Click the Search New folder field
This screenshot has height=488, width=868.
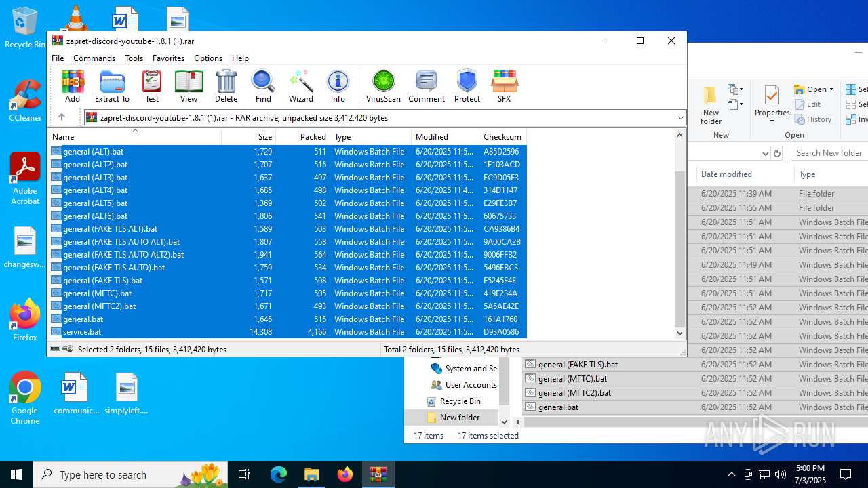pyautogui.click(x=830, y=153)
